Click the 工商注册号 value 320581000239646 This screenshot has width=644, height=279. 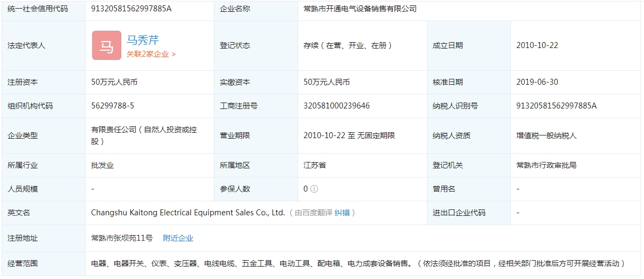[x=336, y=106]
